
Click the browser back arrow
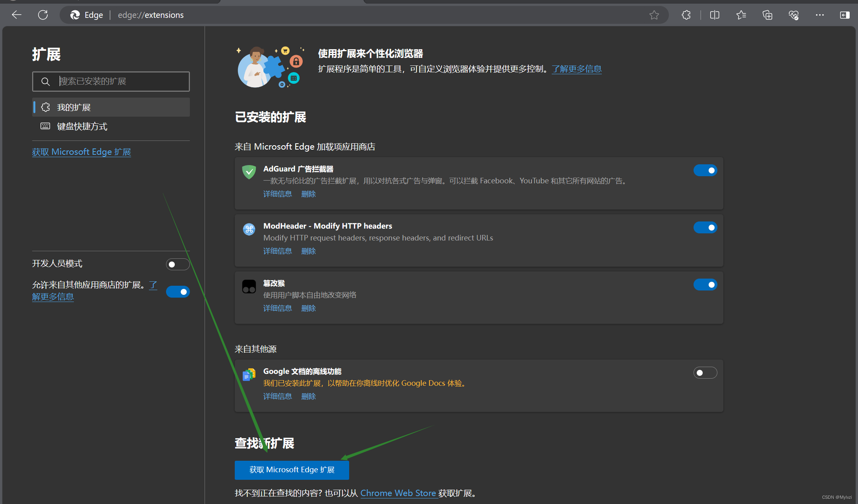[17, 15]
